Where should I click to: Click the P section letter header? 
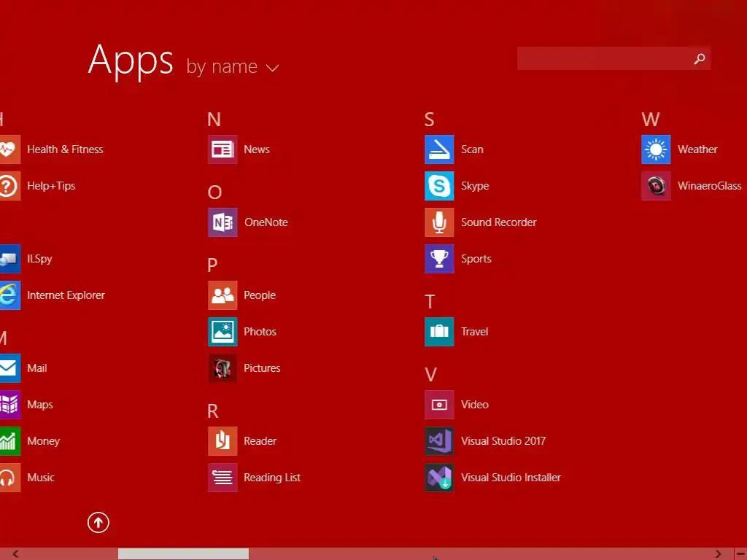[x=212, y=265]
